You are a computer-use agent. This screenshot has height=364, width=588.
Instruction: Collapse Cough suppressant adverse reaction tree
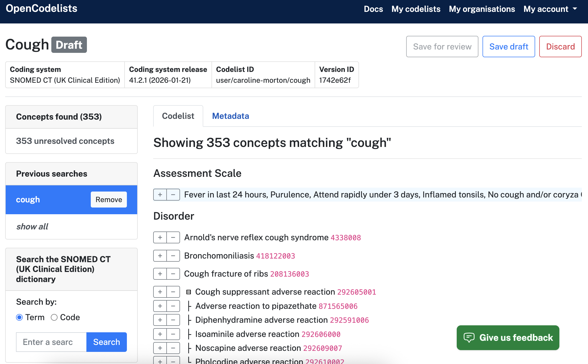pyautogui.click(x=189, y=292)
